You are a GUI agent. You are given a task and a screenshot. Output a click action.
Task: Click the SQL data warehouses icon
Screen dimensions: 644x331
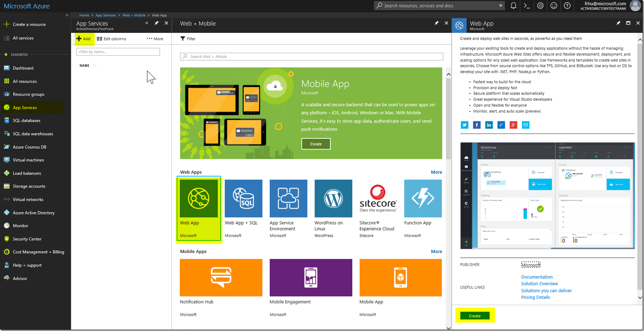pos(6,134)
